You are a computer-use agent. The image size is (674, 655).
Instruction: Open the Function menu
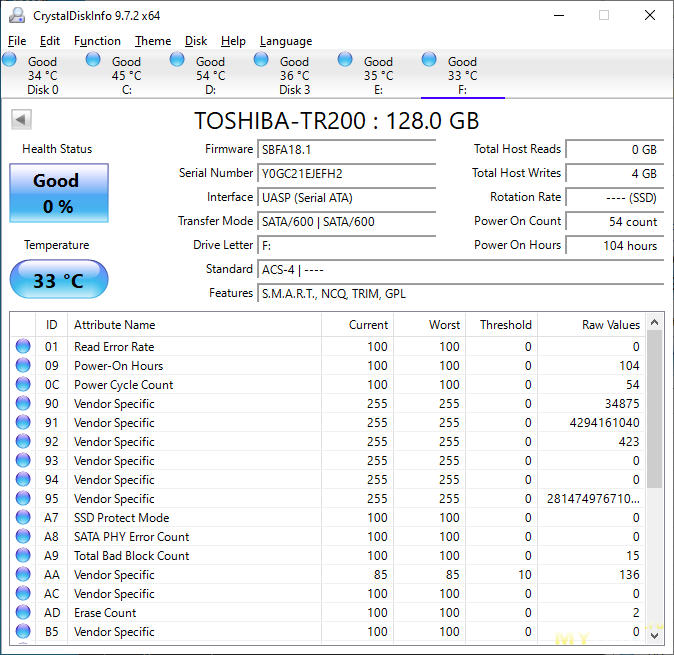pos(97,41)
